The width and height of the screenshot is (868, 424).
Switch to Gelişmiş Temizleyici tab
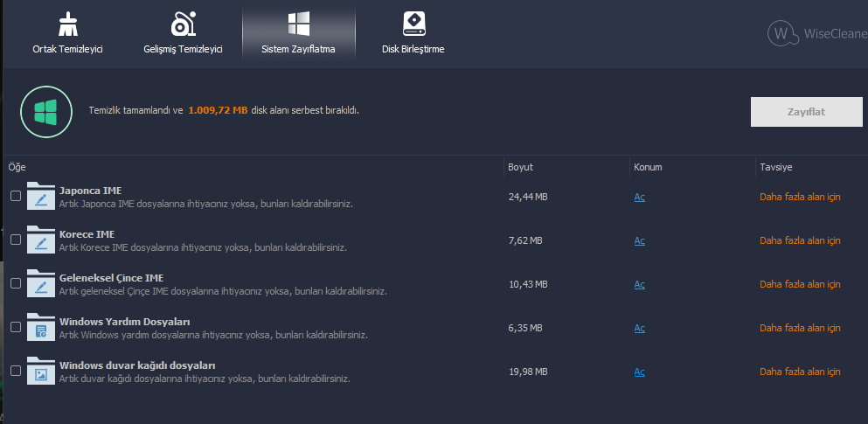(x=183, y=33)
